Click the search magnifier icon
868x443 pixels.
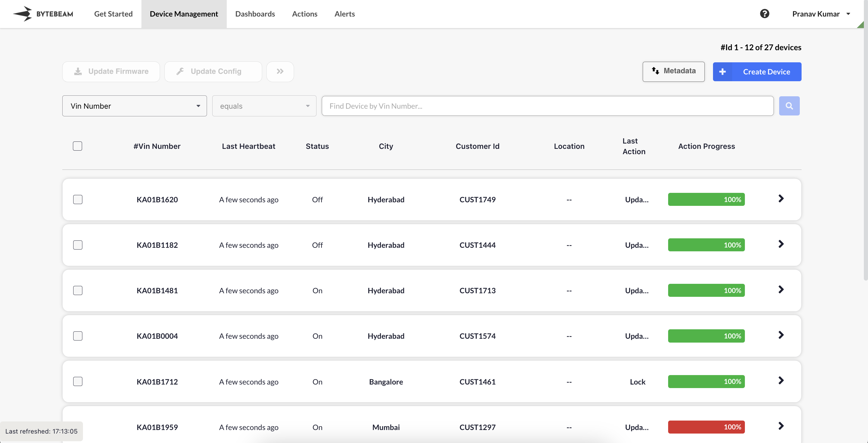pos(789,105)
